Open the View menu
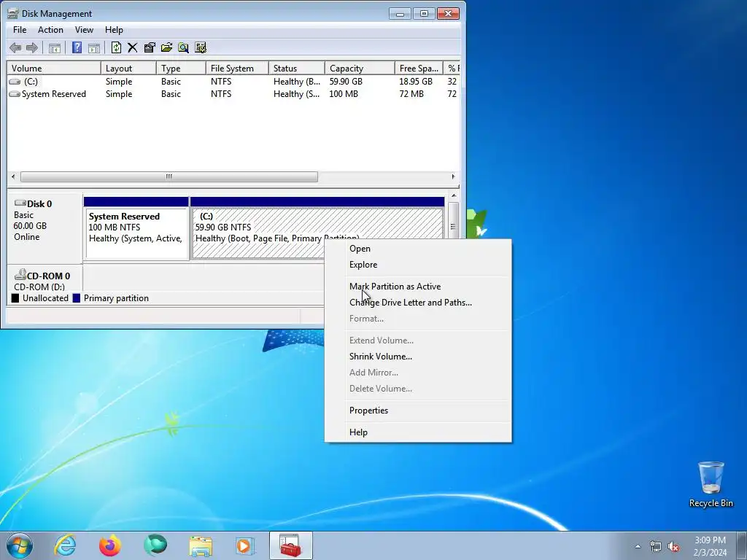Image resolution: width=747 pixels, height=560 pixels. coord(84,29)
